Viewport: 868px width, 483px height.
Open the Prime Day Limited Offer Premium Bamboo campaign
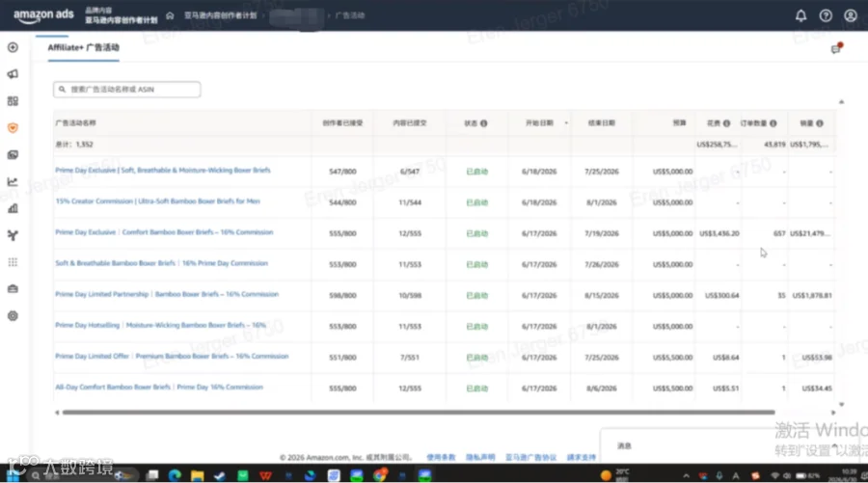click(x=172, y=357)
